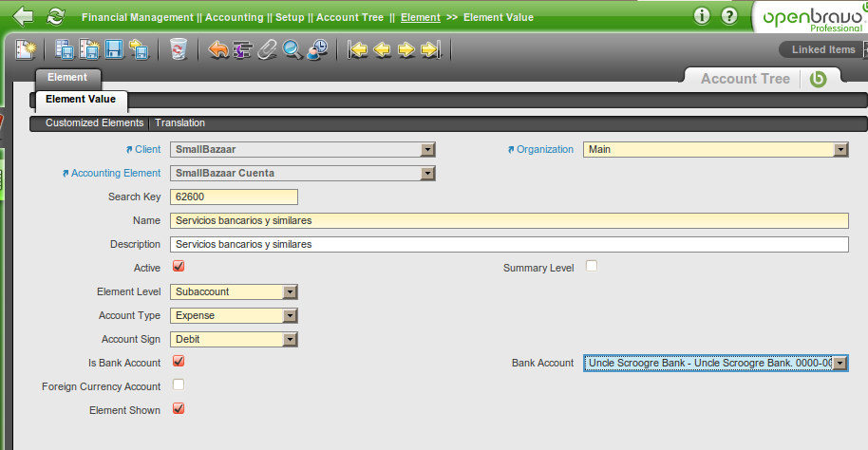Go to the next record arrow
The height and width of the screenshot is (450, 868).
(x=406, y=49)
